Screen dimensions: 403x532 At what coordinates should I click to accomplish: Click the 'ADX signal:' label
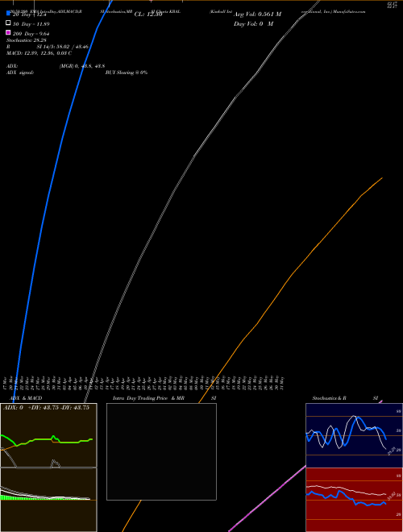click(x=20, y=73)
